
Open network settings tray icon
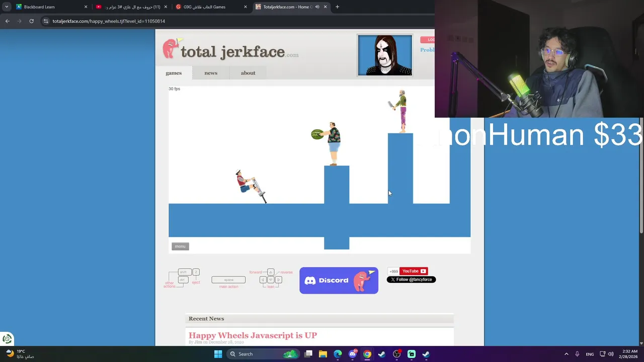(603, 354)
